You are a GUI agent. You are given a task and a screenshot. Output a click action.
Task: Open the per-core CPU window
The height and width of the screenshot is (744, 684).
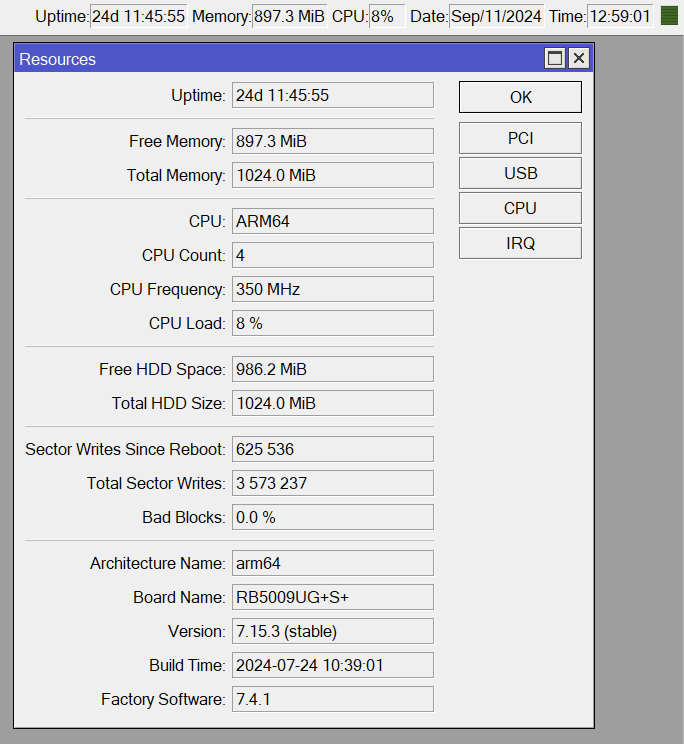point(520,208)
